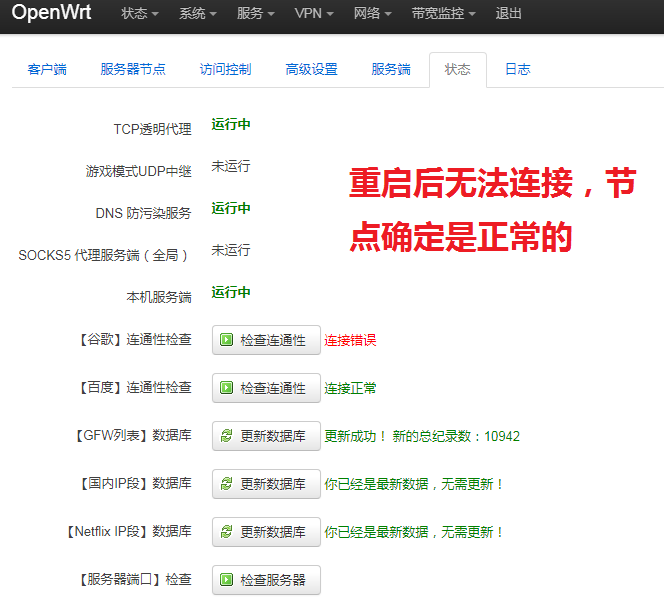This screenshot has height=604, width=664.
Task: Click the 连接正常 status text
Action: click(x=350, y=388)
